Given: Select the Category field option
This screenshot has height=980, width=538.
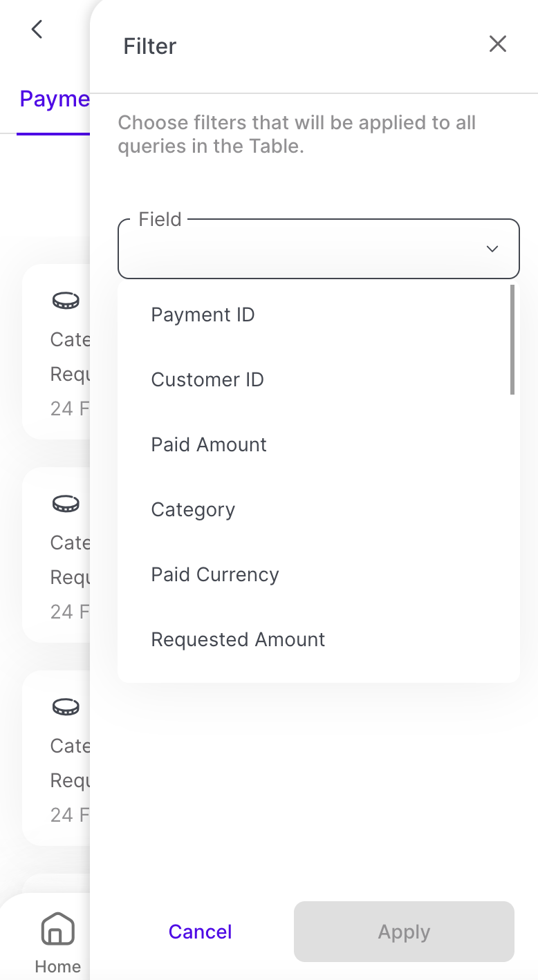Looking at the screenshot, I should (x=193, y=510).
